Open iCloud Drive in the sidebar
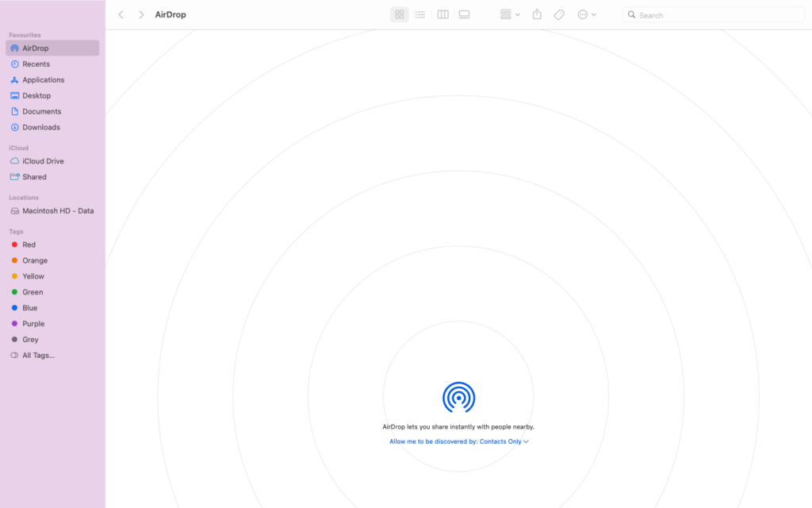The width and height of the screenshot is (812, 508). click(x=52, y=160)
